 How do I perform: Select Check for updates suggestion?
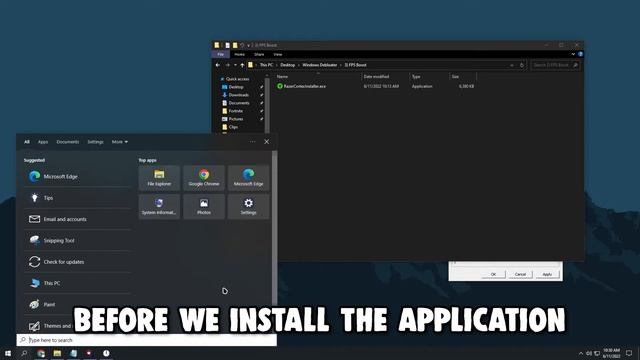point(77,262)
